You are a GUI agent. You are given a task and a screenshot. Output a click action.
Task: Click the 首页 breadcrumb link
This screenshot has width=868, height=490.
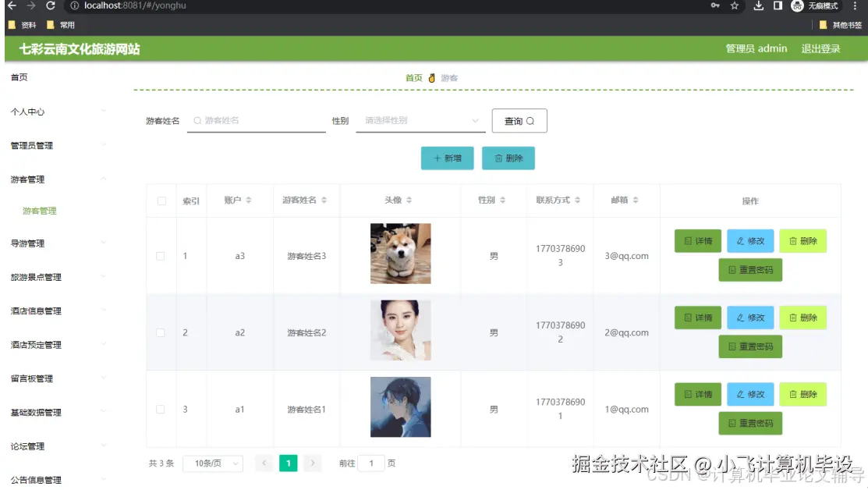tap(413, 77)
